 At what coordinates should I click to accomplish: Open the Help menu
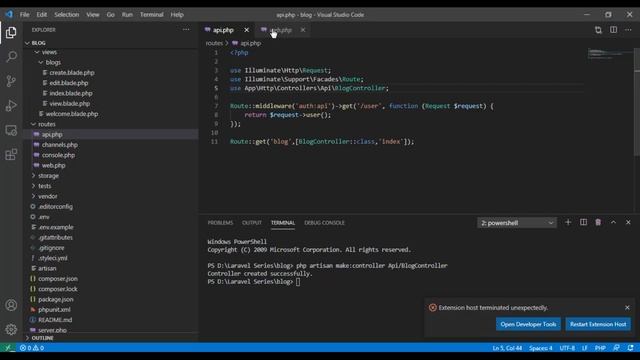click(x=177, y=14)
